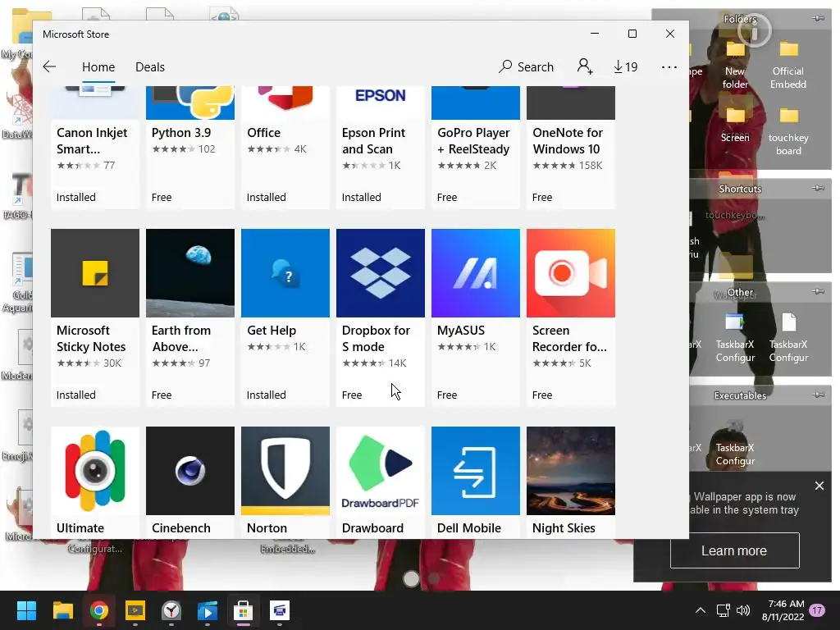
Task: Switch to the Deals tab
Action: click(x=150, y=67)
